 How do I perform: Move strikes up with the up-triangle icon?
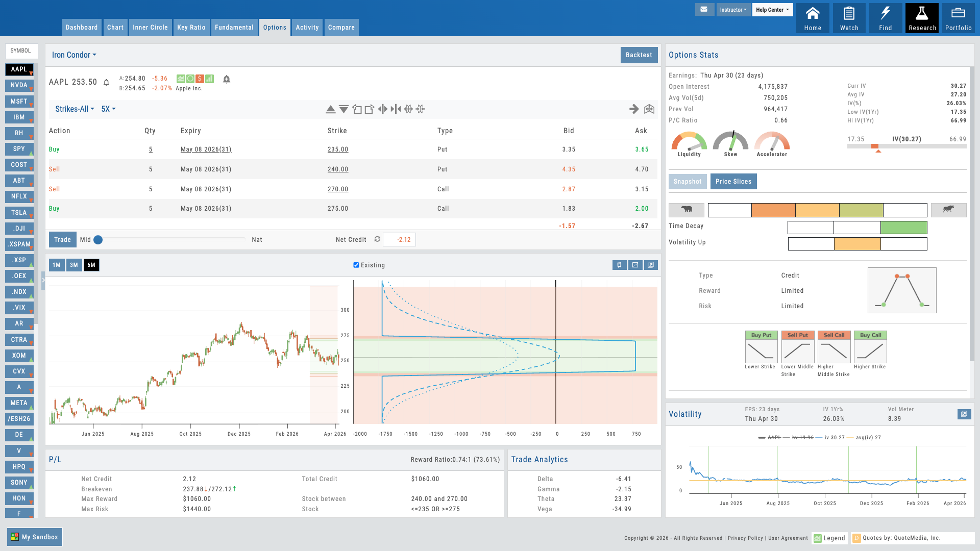coord(330,108)
